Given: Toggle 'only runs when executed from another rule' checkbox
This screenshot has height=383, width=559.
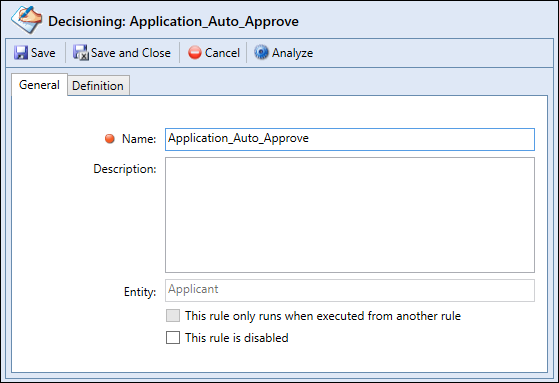Looking at the screenshot, I should (173, 316).
